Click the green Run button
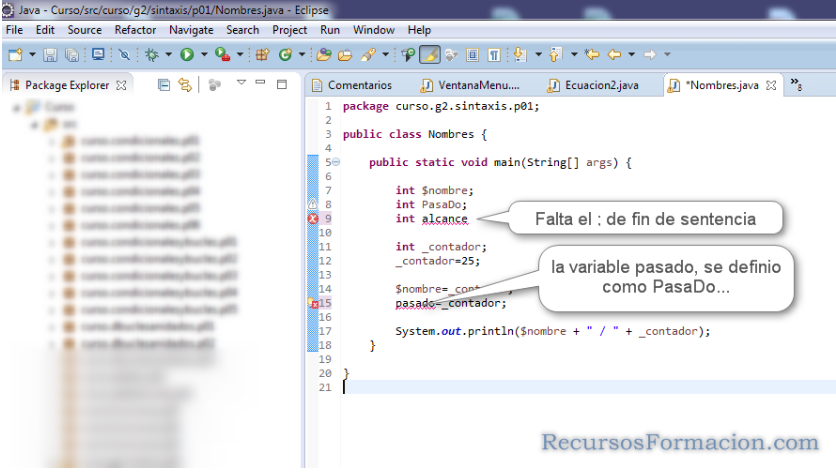This screenshot has width=836, height=474. coord(187,54)
